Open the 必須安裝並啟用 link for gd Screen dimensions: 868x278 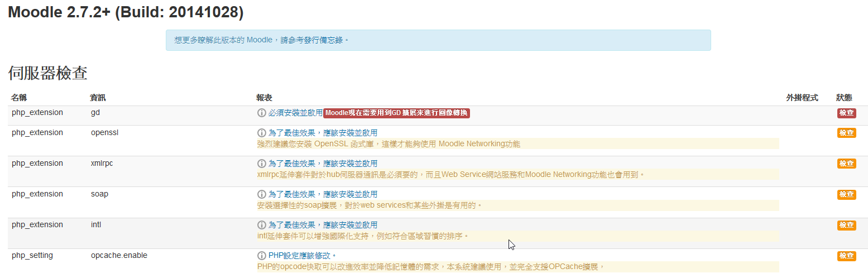coord(295,113)
